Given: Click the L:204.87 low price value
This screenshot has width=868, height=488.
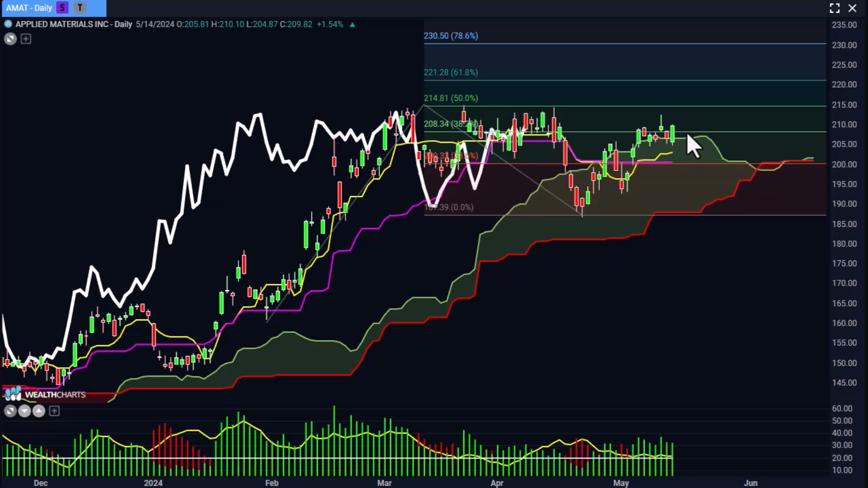Looking at the screenshot, I should point(262,24).
